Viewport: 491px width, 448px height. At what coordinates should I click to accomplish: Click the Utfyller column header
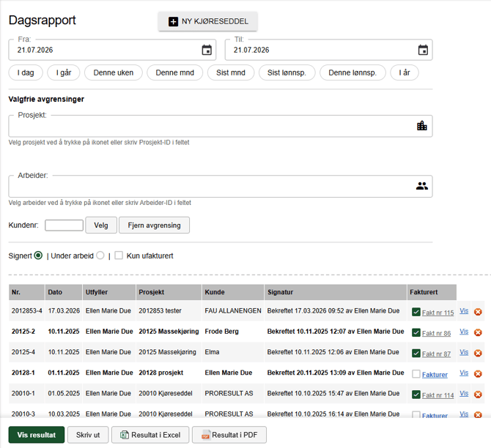[109, 292]
